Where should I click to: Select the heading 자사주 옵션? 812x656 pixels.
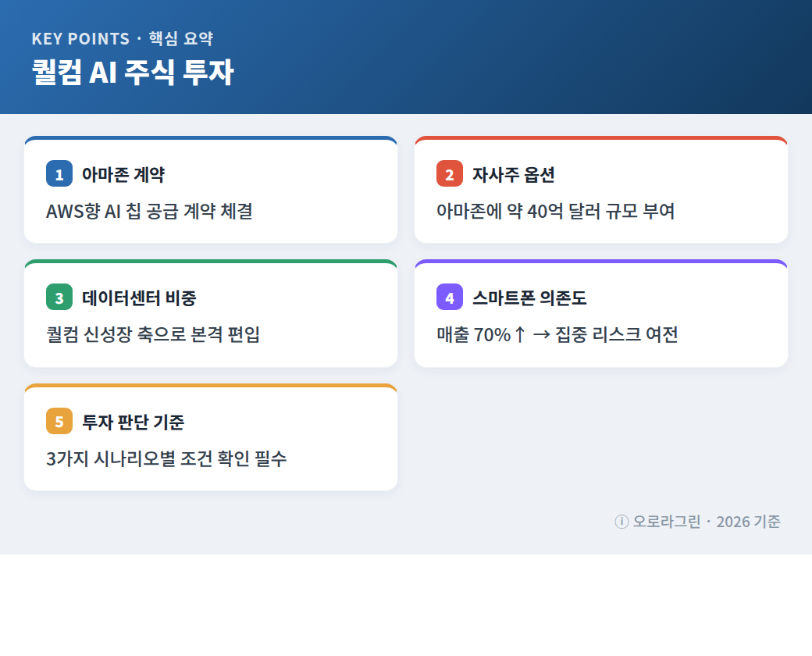click(514, 174)
